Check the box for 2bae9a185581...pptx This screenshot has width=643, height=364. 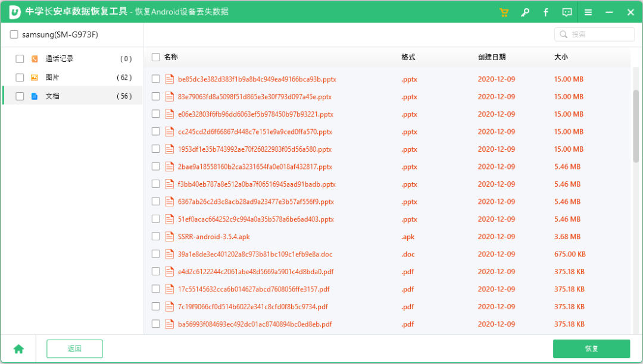[156, 167]
